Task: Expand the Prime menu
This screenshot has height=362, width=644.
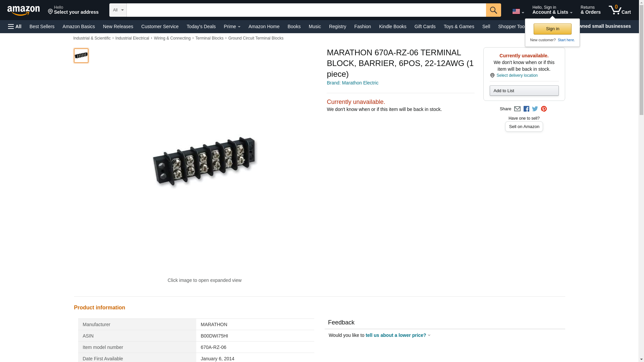Action: point(232,26)
